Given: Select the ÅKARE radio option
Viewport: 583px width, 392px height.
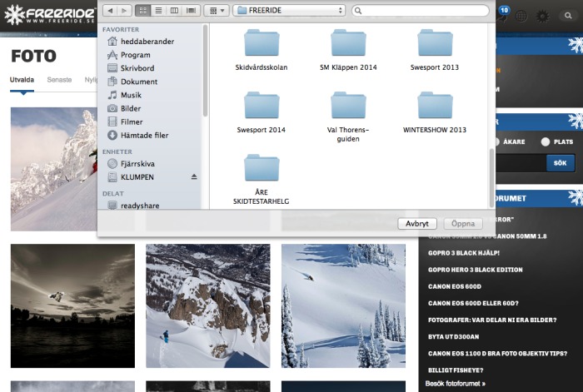Looking at the screenshot, I should (497, 142).
